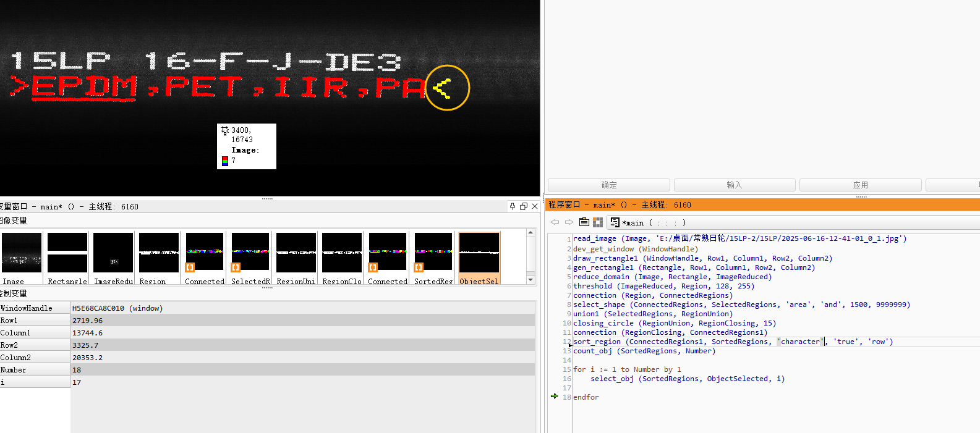980x433 pixels.
Task: Select the Row1 control variable row
Action: click(x=267, y=321)
